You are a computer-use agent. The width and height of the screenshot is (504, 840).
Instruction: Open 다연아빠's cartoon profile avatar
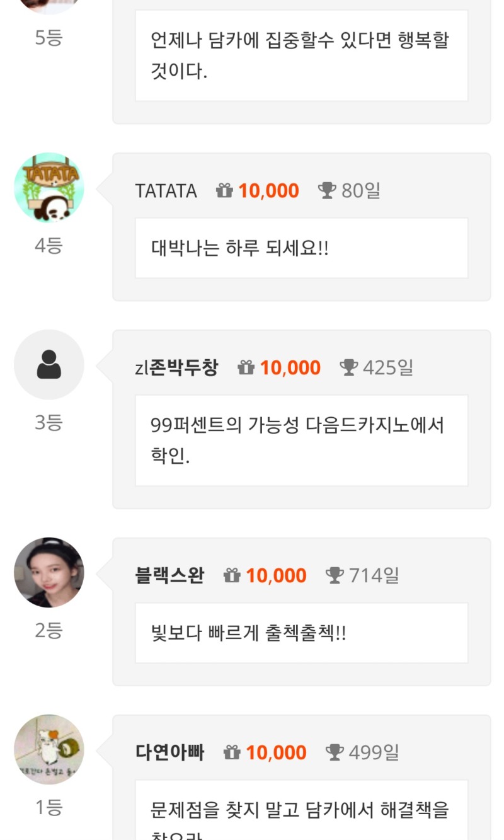click(49, 750)
